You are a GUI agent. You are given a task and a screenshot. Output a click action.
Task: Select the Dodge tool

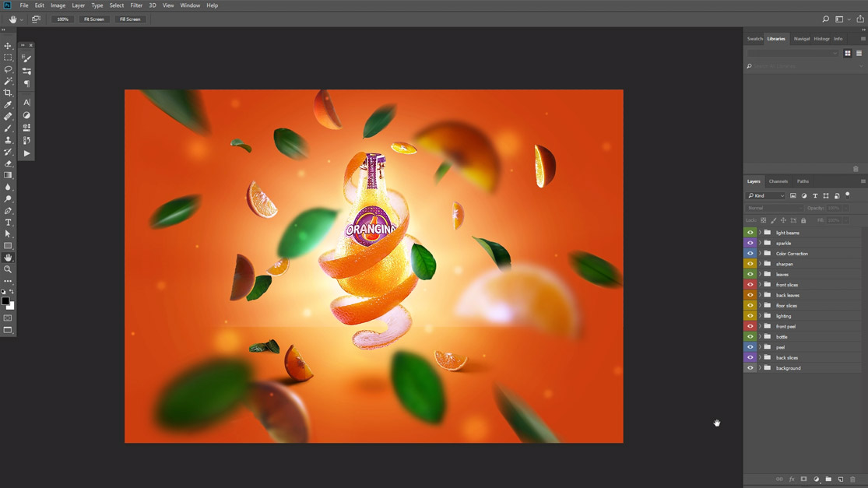[8, 198]
